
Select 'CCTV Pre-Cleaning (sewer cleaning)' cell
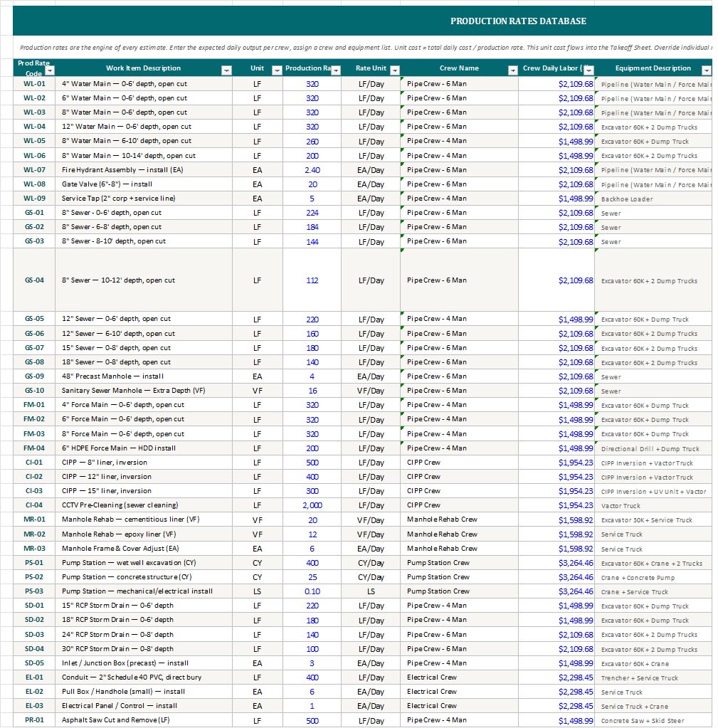point(144,505)
